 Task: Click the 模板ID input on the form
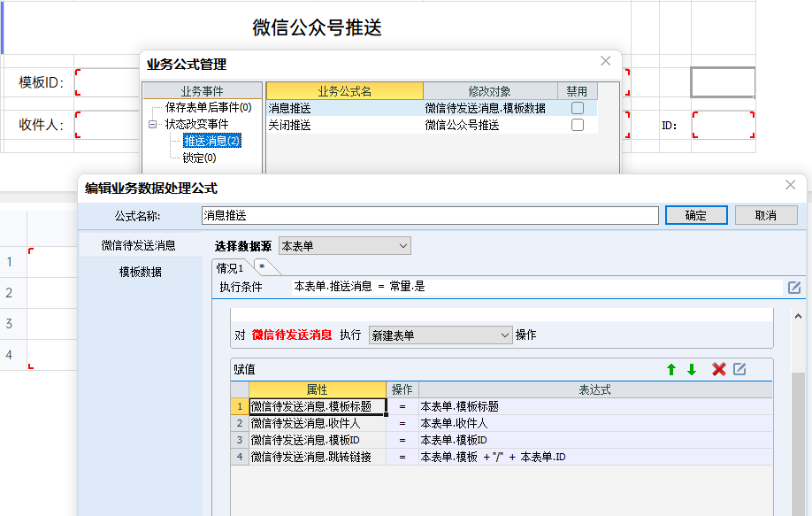pos(107,82)
